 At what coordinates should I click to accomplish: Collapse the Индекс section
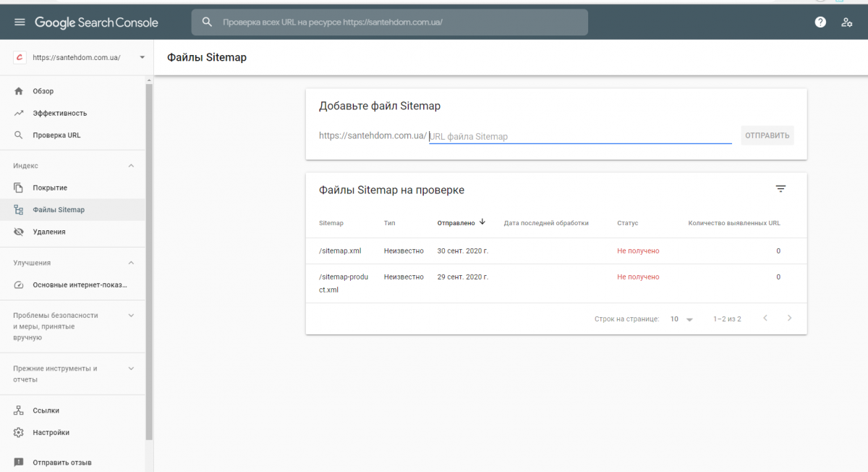(131, 166)
